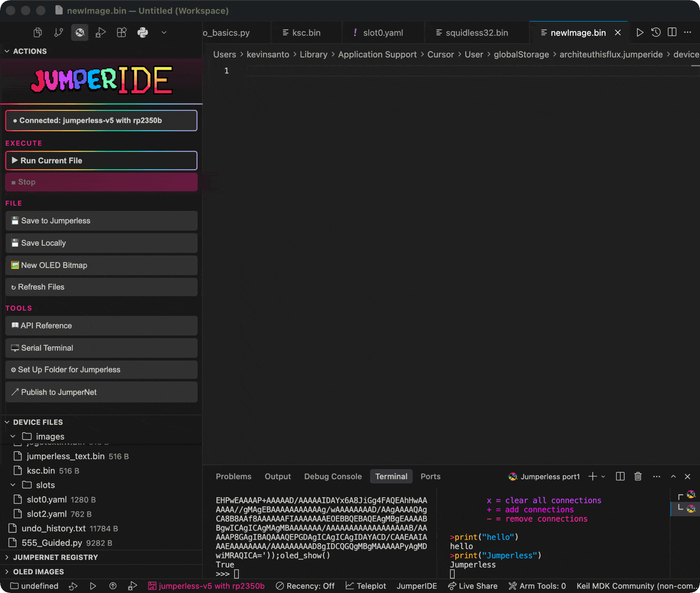The height and width of the screenshot is (593, 700).
Task: Create a New OLED Bitmap
Action: pyautogui.click(x=101, y=265)
